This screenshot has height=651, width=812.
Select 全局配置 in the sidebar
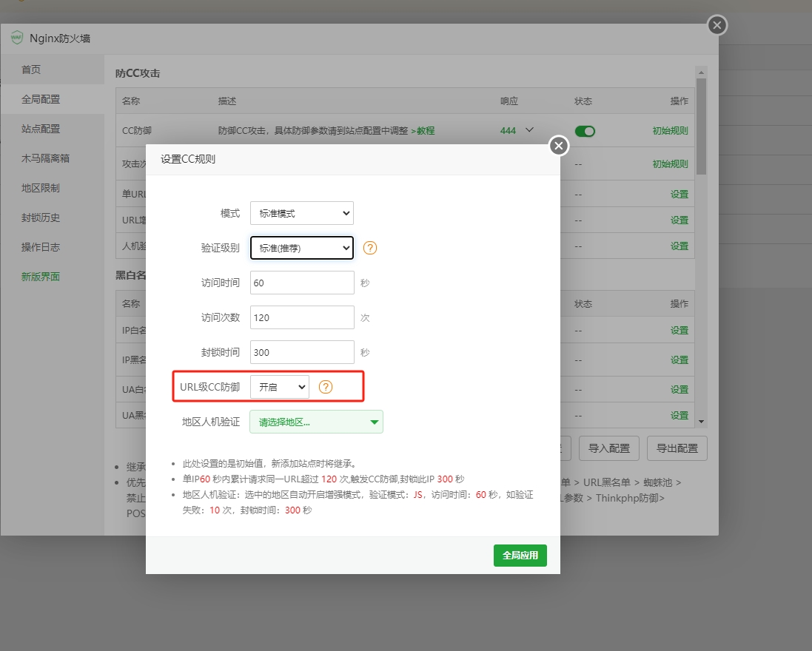(53, 99)
